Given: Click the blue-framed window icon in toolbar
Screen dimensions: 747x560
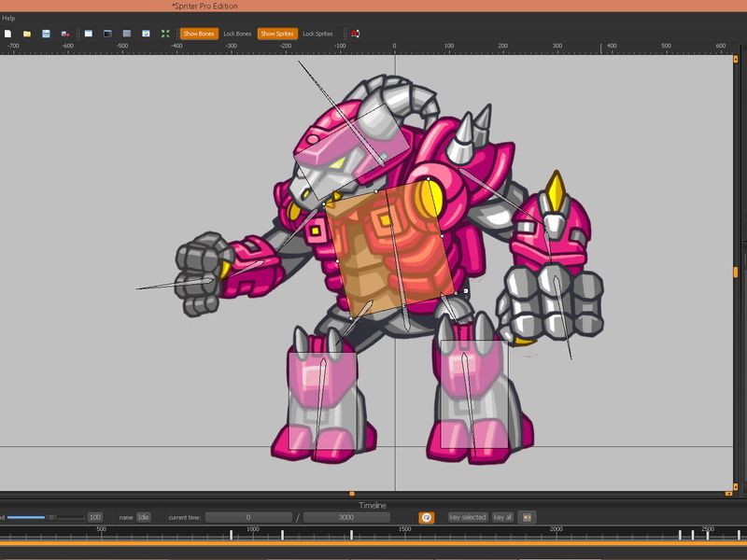Looking at the screenshot, I should (146, 34).
